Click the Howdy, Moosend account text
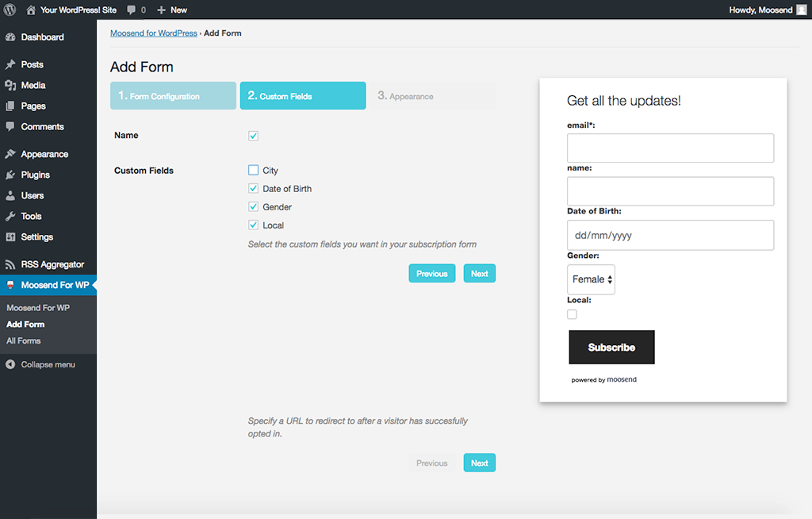 pyautogui.click(x=760, y=10)
